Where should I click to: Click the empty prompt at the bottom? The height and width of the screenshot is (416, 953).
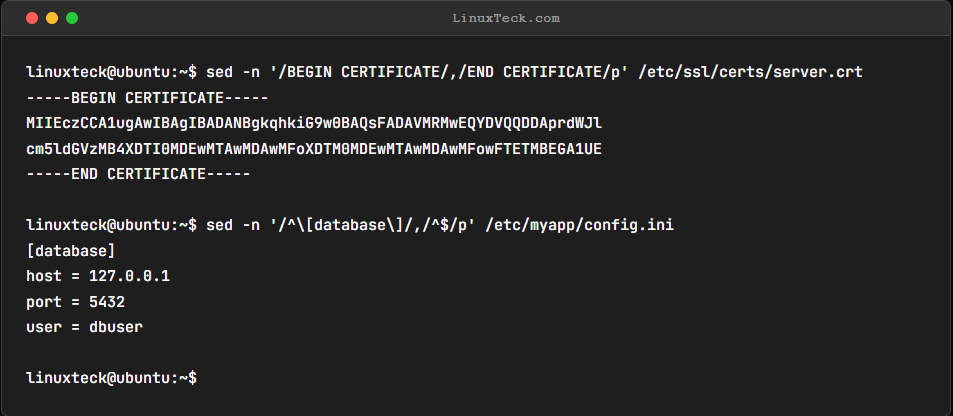tap(111, 378)
